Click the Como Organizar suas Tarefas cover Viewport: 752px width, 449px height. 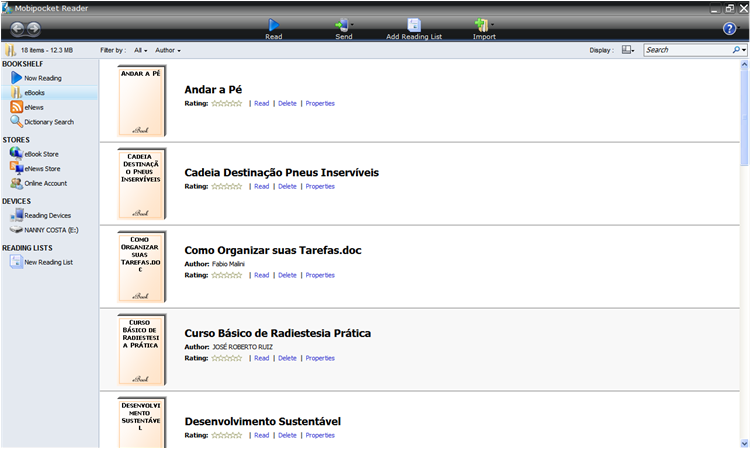coord(141,267)
